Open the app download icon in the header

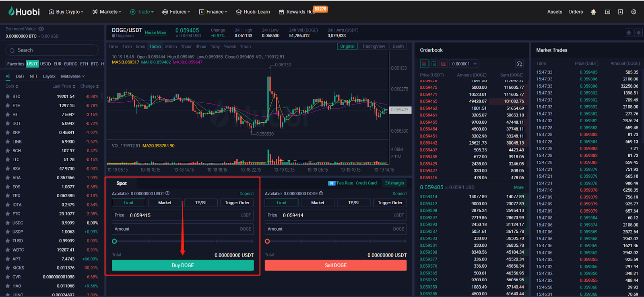tap(620, 12)
